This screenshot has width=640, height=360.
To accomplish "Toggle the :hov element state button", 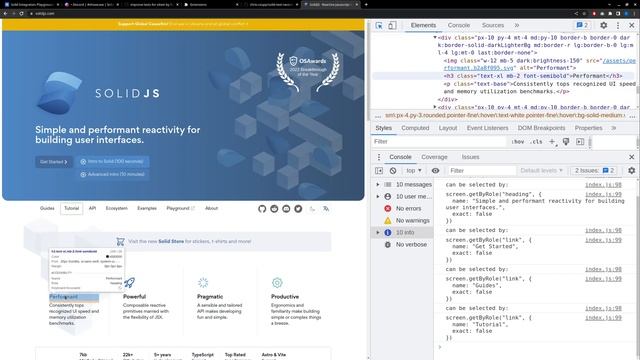I will pyautogui.click(x=518, y=142).
